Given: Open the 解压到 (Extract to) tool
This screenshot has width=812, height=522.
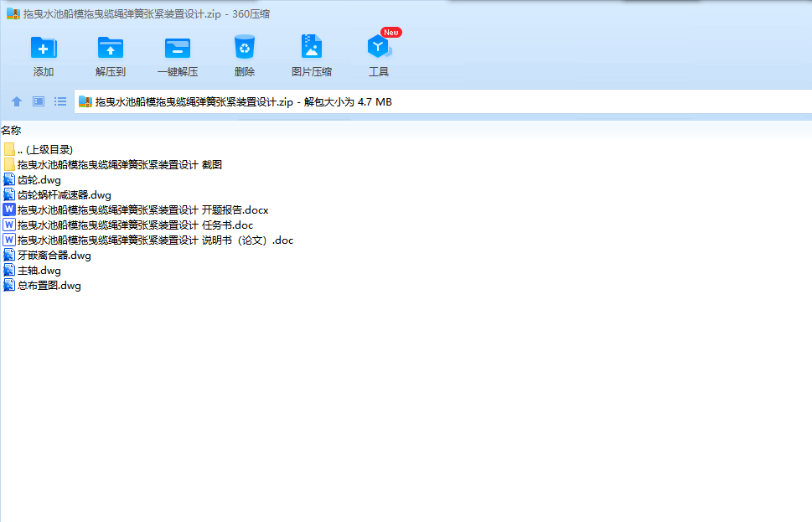Looking at the screenshot, I should click(x=111, y=48).
